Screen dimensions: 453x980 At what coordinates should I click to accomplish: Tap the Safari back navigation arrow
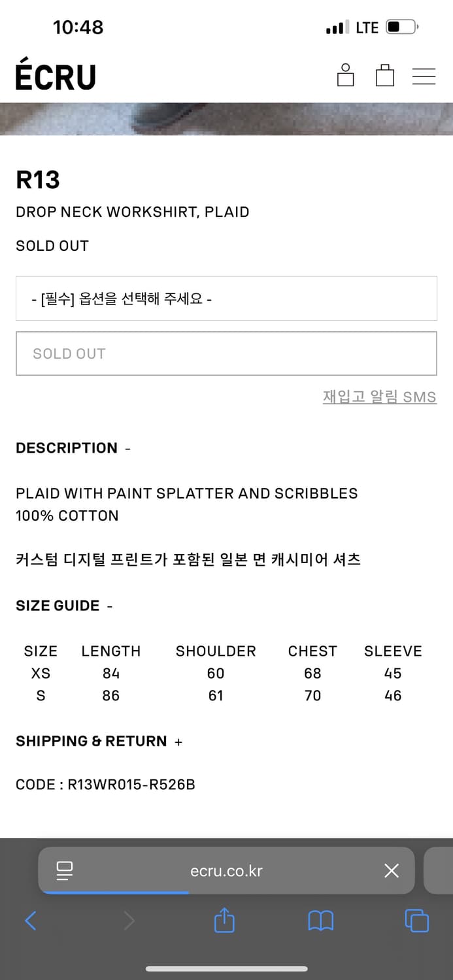click(x=30, y=920)
